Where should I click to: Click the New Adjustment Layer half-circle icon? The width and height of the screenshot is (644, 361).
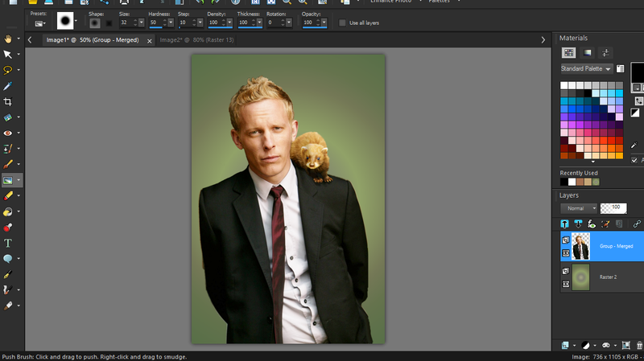point(586,346)
